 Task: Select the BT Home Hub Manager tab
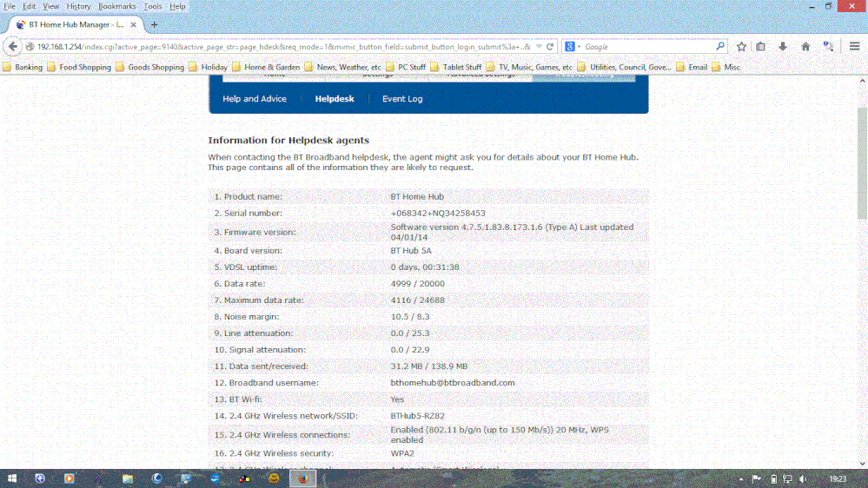[x=76, y=25]
